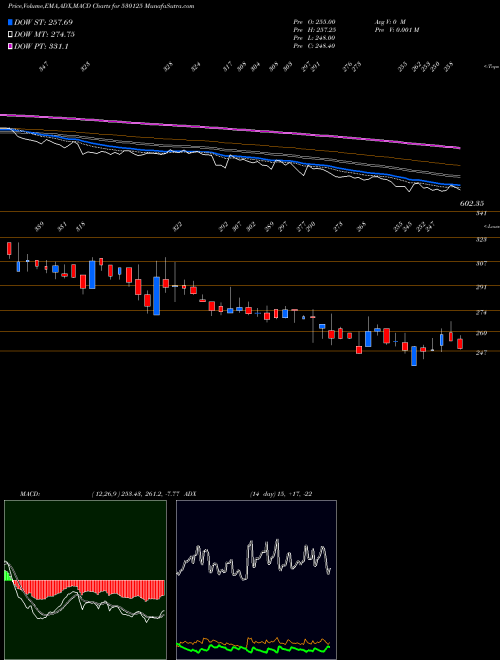Click the MACD parameters '(12,26,9)' text
Viewport: 500px width, 660px height.
(105, 494)
